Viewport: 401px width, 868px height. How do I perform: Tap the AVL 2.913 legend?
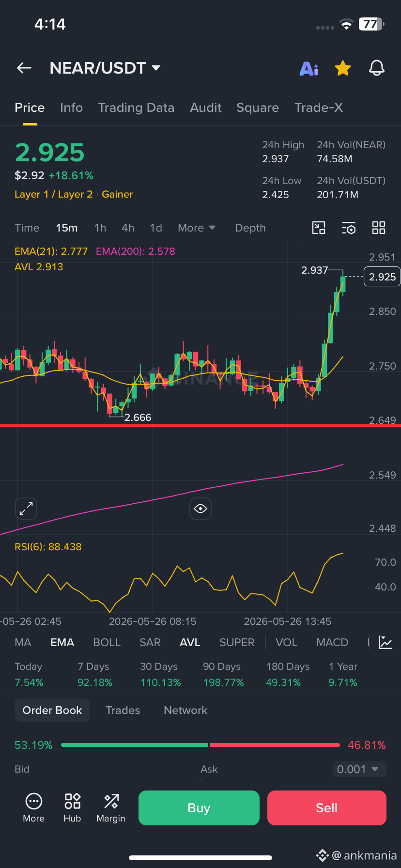pyautogui.click(x=39, y=267)
